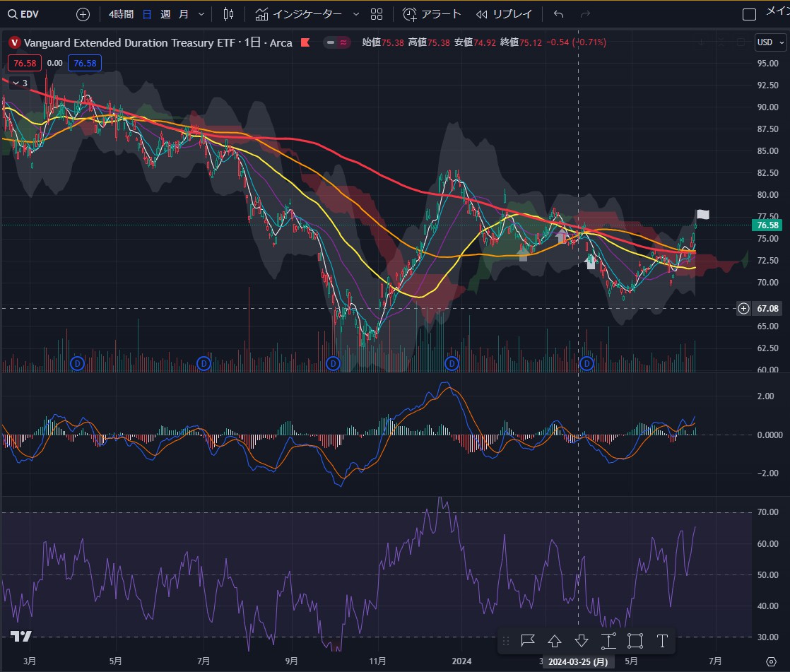Open the dividend D marker left of 2024

pyautogui.click(x=452, y=363)
